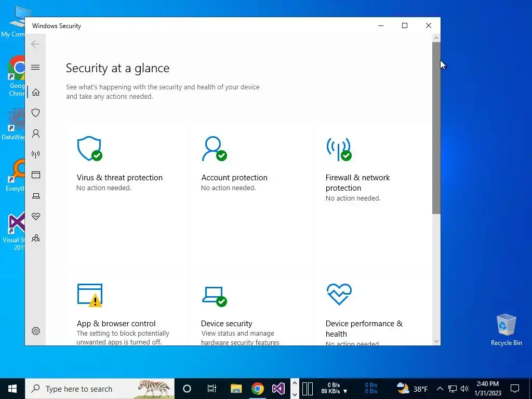Open Google Chrome from taskbar
The image size is (532, 399).
(258, 389)
